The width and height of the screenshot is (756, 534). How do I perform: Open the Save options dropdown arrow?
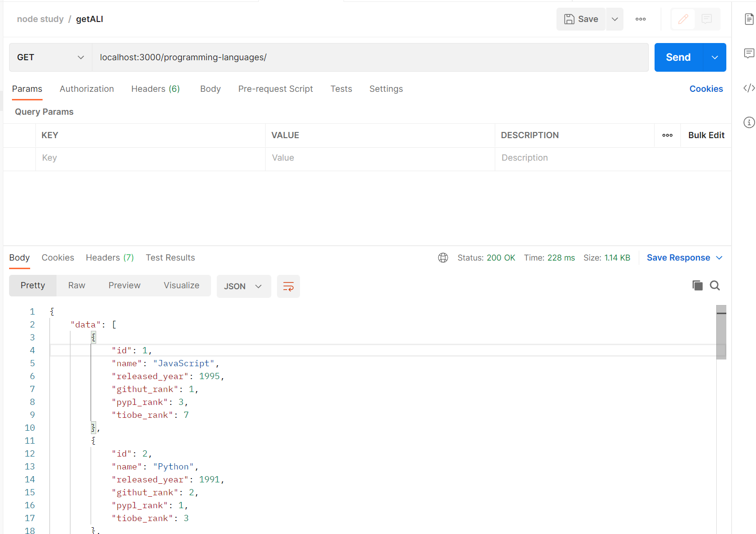click(x=615, y=19)
